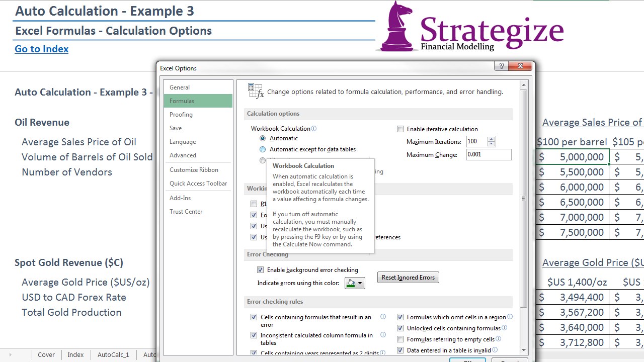
Task: Click the options scrollbar down arrow
Action: coord(524,350)
